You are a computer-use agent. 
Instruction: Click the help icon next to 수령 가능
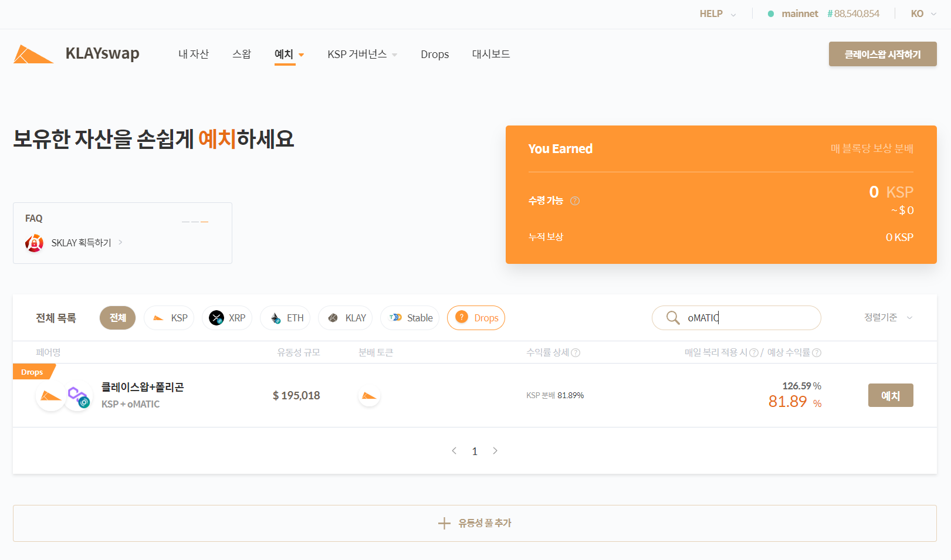[575, 201]
